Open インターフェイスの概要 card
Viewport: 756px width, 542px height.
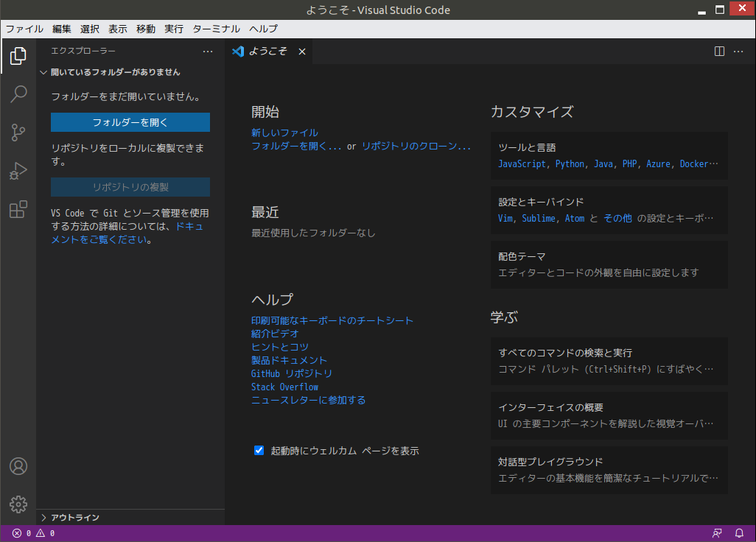(x=609, y=415)
